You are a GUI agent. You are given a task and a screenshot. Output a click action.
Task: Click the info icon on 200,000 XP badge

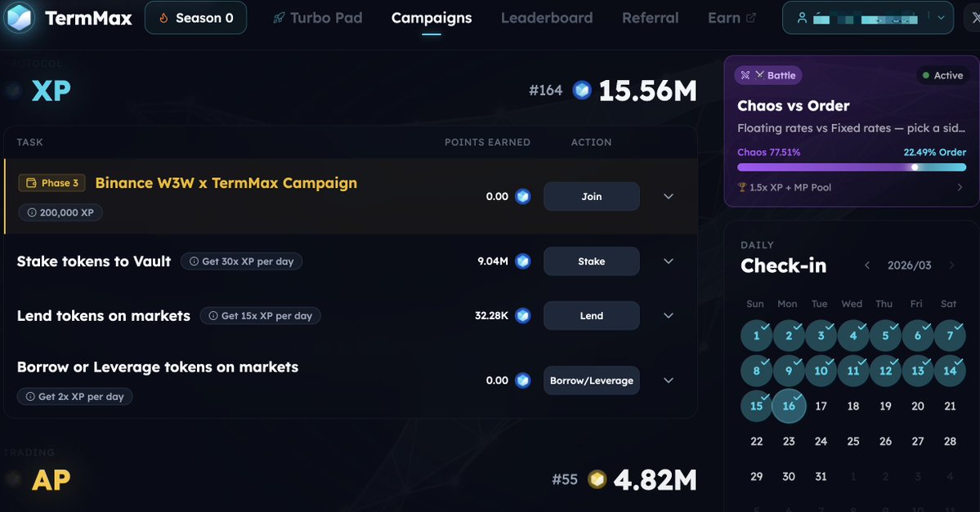click(32, 212)
